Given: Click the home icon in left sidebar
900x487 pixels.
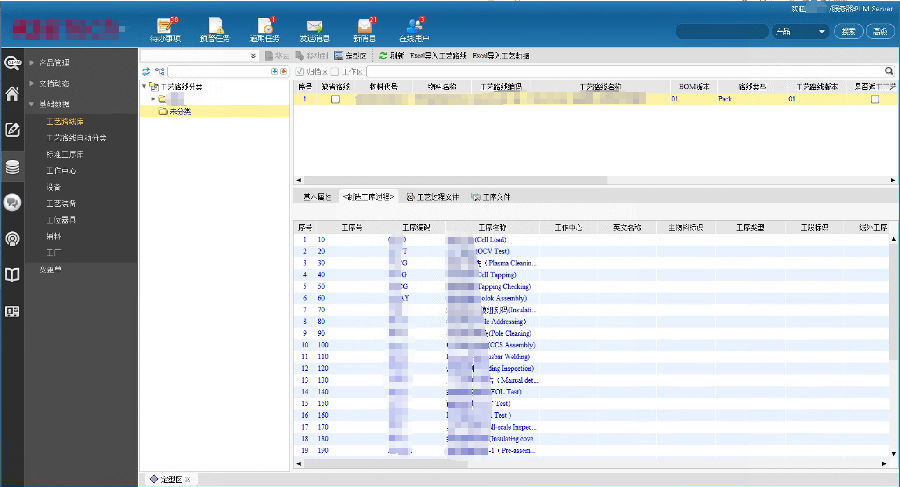Looking at the screenshot, I should [13, 95].
